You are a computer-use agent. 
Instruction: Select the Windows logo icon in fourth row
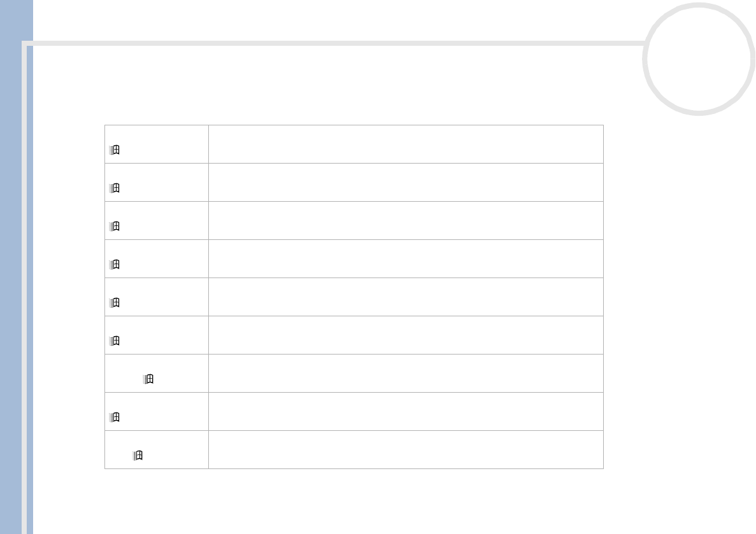click(114, 264)
